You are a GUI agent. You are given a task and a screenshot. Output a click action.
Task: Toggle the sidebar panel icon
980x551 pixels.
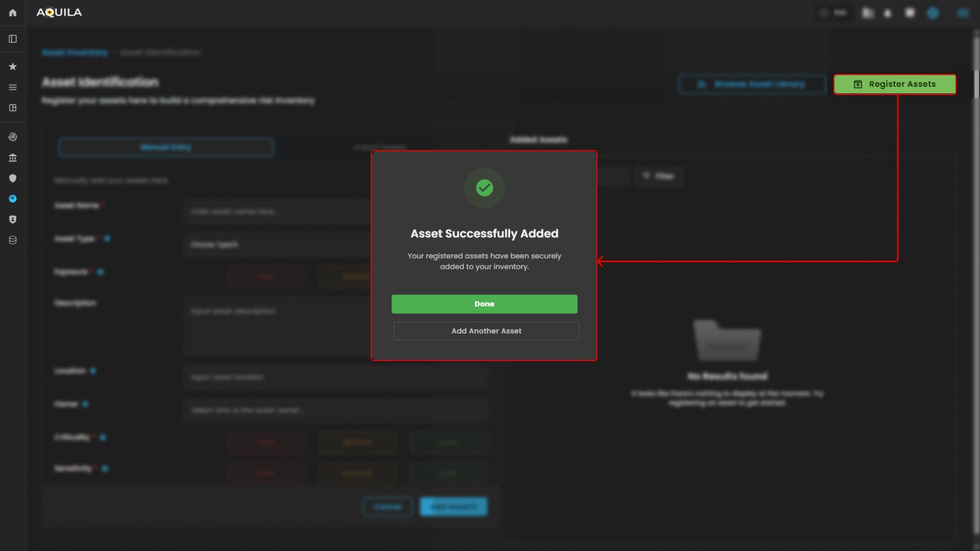tap(13, 39)
